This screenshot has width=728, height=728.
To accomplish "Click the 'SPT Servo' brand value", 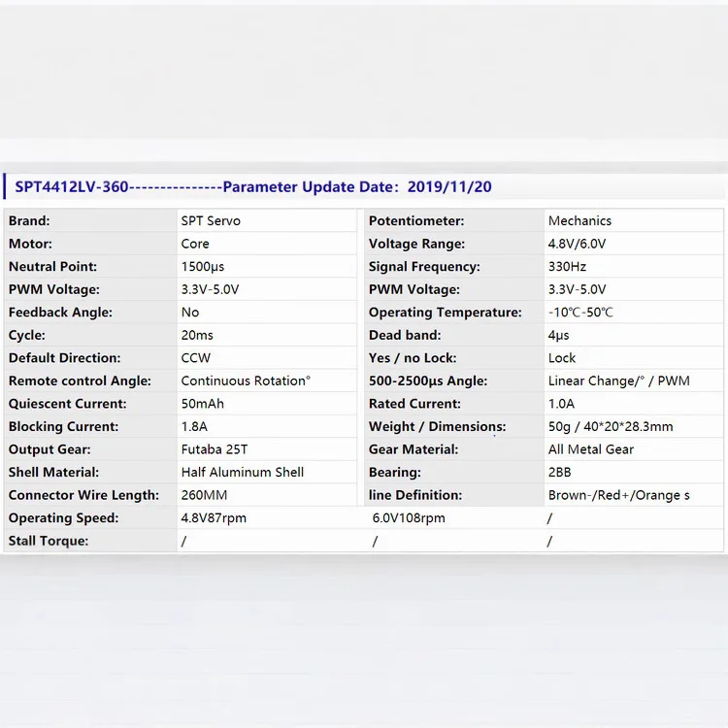I will [x=211, y=220].
